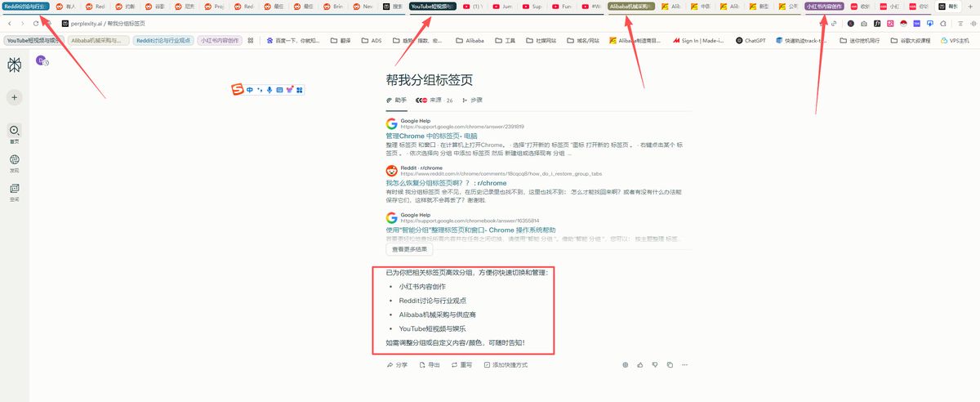Open the VPS主机 bookmark
Screen dimensions: 980x402
click(x=954, y=40)
